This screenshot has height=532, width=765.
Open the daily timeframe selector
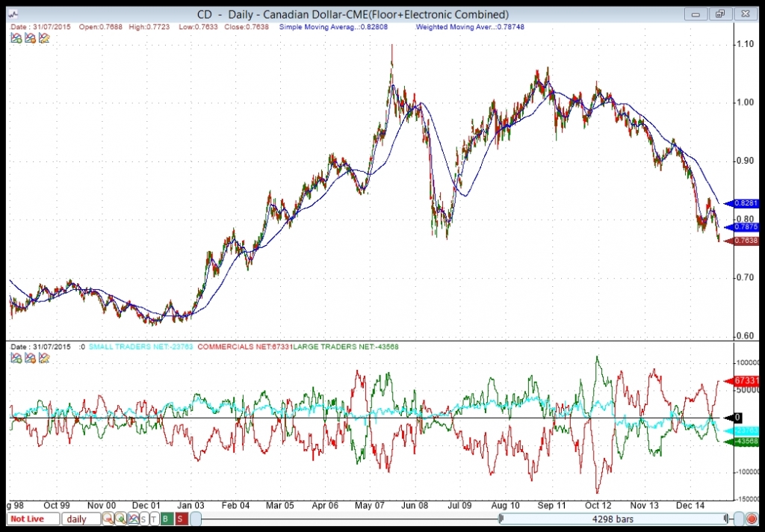[x=81, y=519]
